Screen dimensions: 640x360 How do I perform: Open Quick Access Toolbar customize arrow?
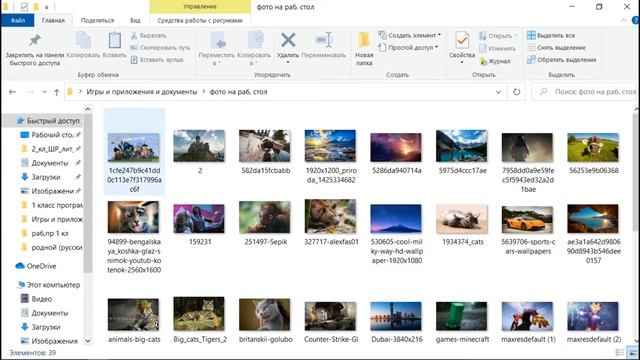click(47, 7)
